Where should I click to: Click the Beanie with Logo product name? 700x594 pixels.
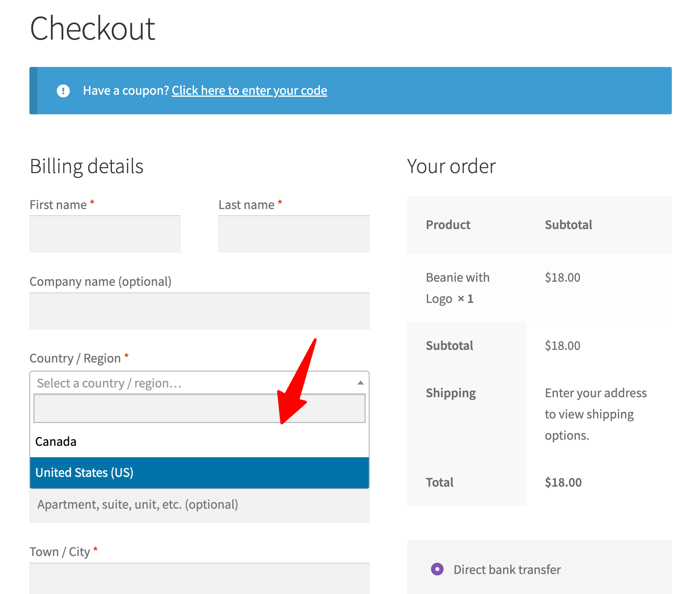[457, 288]
